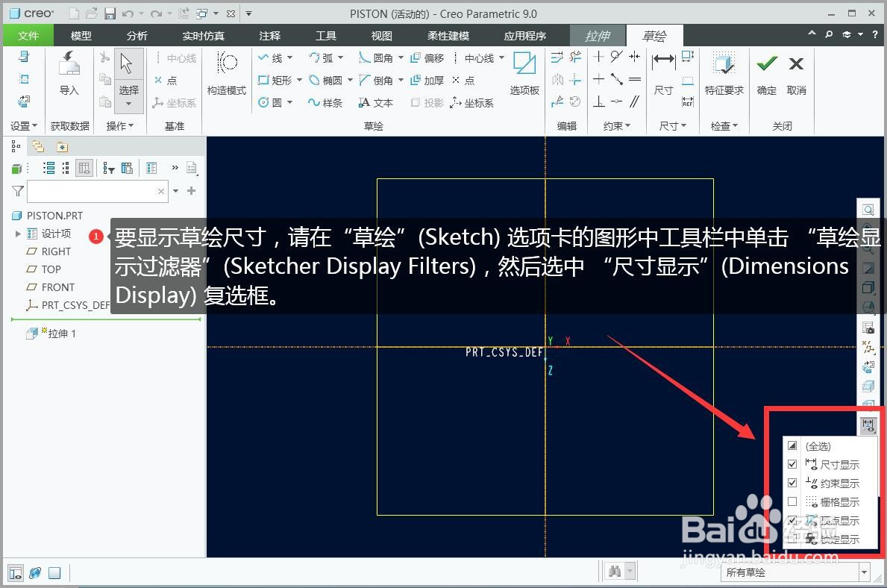
Task: Toggle Vertex Display (顶点显示) checkbox
Action: [792, 520]
